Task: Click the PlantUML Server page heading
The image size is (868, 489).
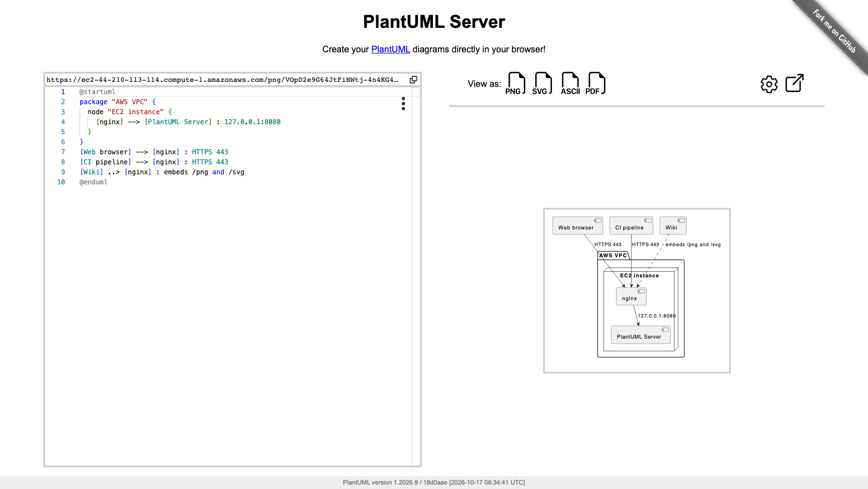Action: point(434,22)
